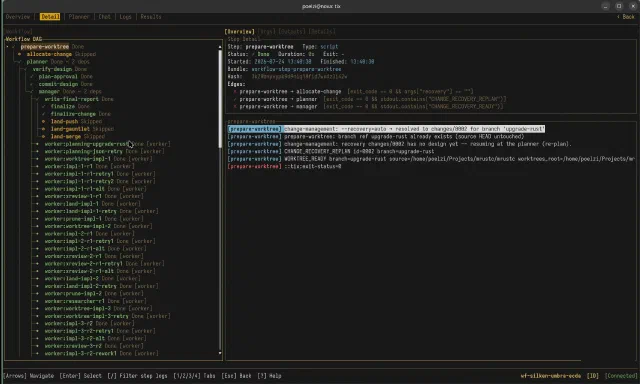Click the Bundle value workflow-step-prepare-worktree
Viewport: 640px width, 384px height.
tap(296, 69)
